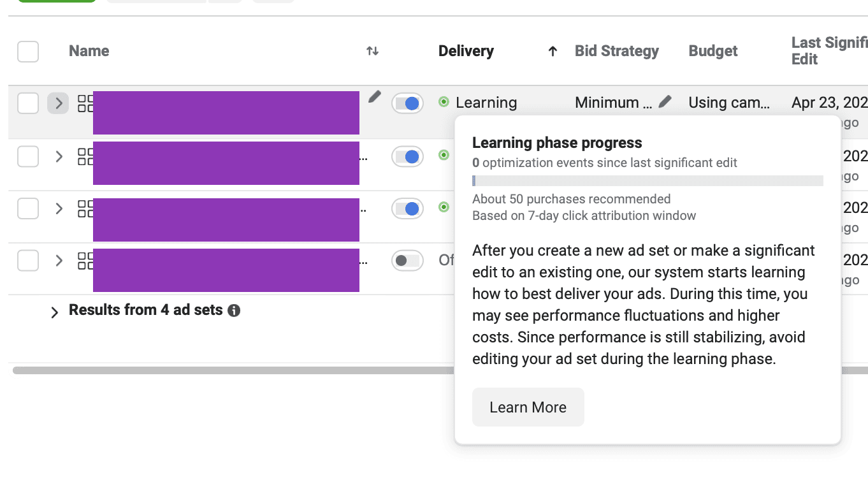
Task: Edit bid strategy via pencil beside Minimum
Action: [x=665, y=101]
